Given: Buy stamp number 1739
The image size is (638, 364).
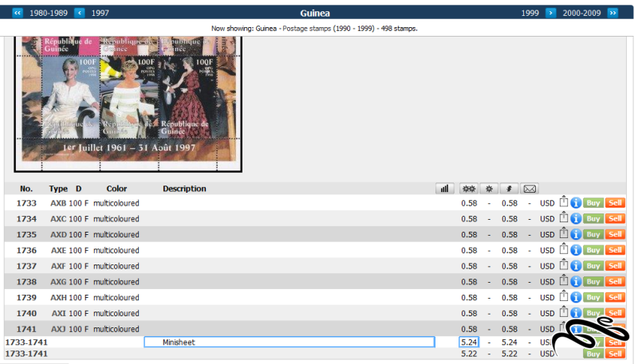Looking at the screenshot, I should [x=593, y=297].
